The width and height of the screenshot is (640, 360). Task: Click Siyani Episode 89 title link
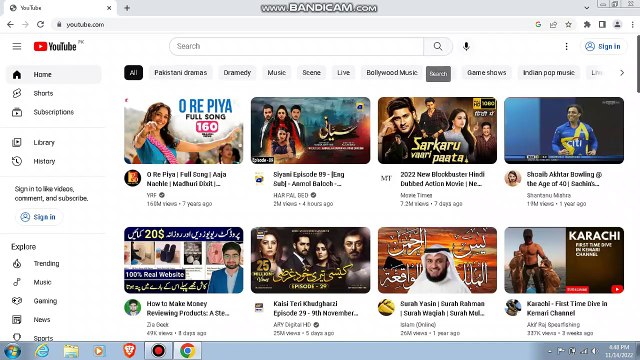click(x=309, y=179)
